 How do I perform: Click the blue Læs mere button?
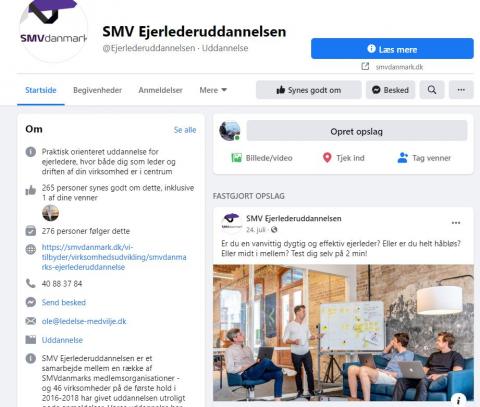392,49
